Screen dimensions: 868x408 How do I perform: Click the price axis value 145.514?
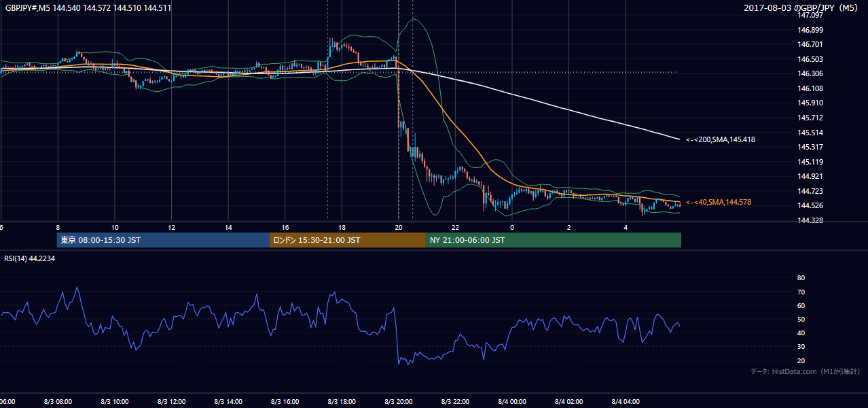coord(810,133)
